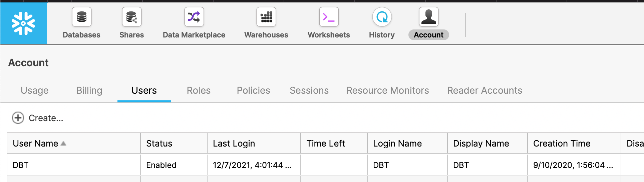Open the Reader Accounts tab

(485, 90)
